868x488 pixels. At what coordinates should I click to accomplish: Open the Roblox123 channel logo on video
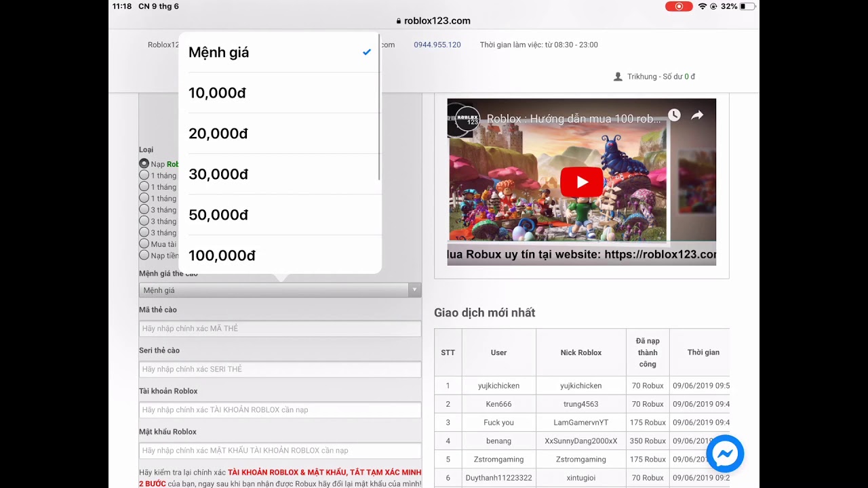point(467,119)
